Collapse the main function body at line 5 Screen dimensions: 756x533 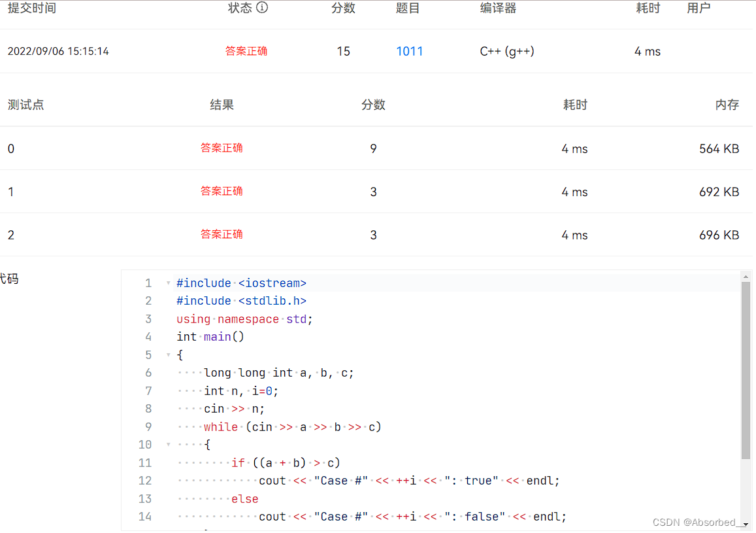tap(168, 354)
